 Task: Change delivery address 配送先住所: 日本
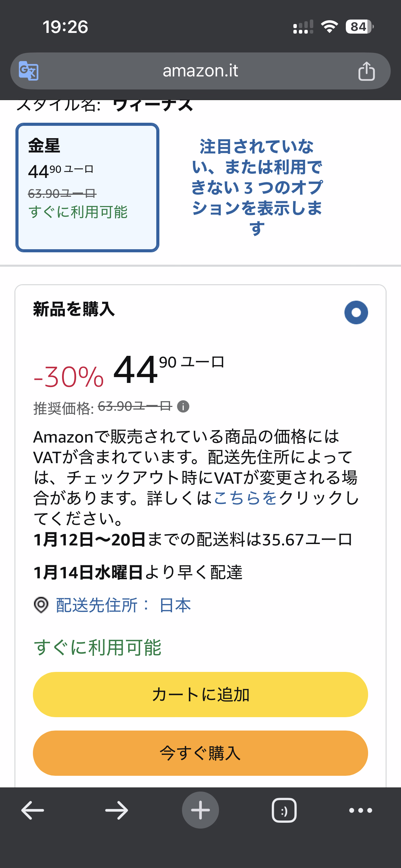tap(123, 605)
